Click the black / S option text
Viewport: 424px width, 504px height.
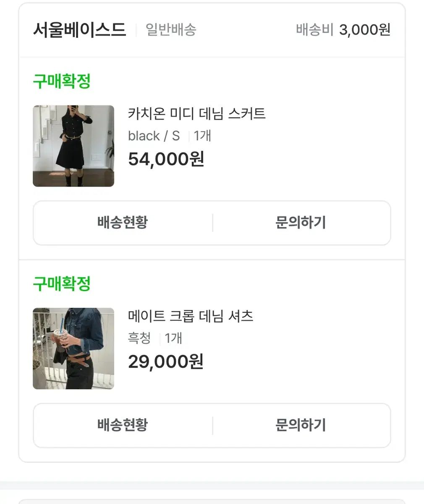[154, 136]
